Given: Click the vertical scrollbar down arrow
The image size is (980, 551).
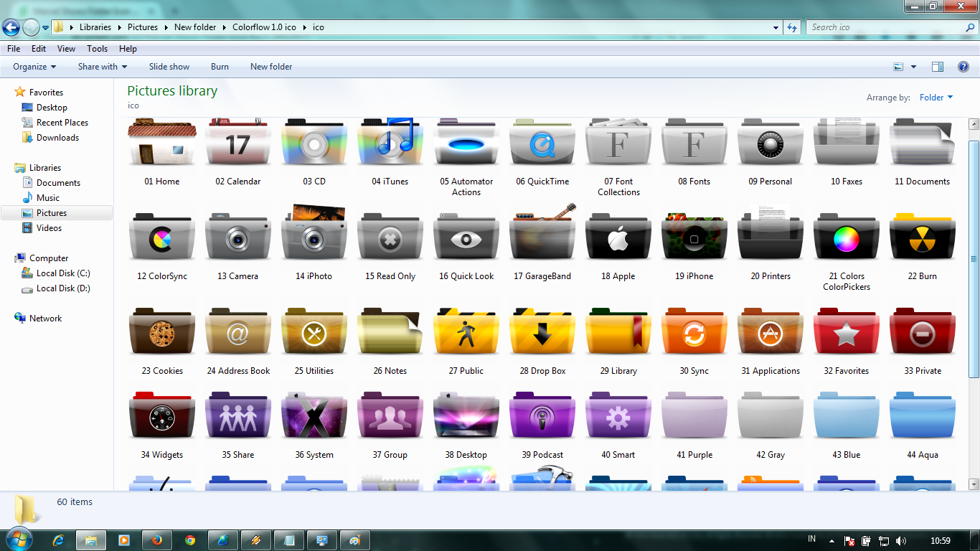Looking at the screenshot, I should pos(974,485).
